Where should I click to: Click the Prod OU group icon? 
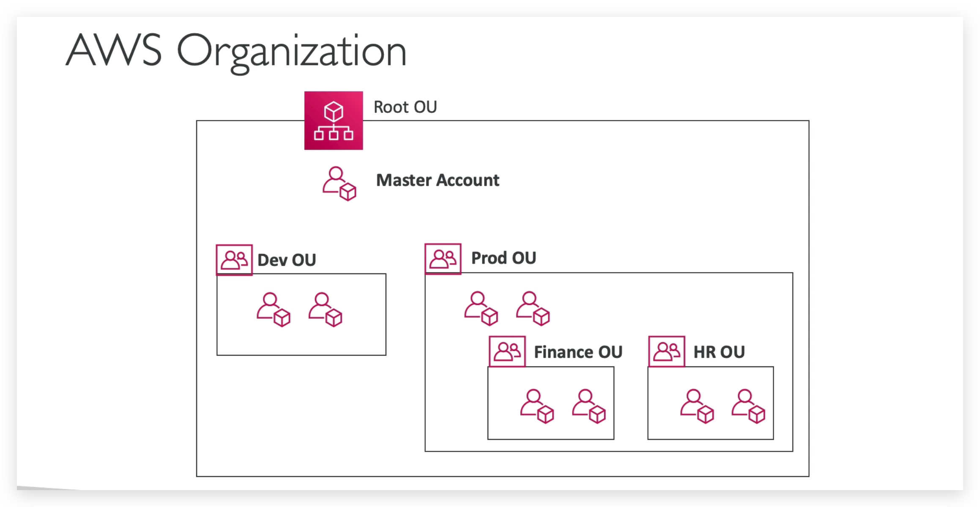pyautogui.click(x=443, y=259)
